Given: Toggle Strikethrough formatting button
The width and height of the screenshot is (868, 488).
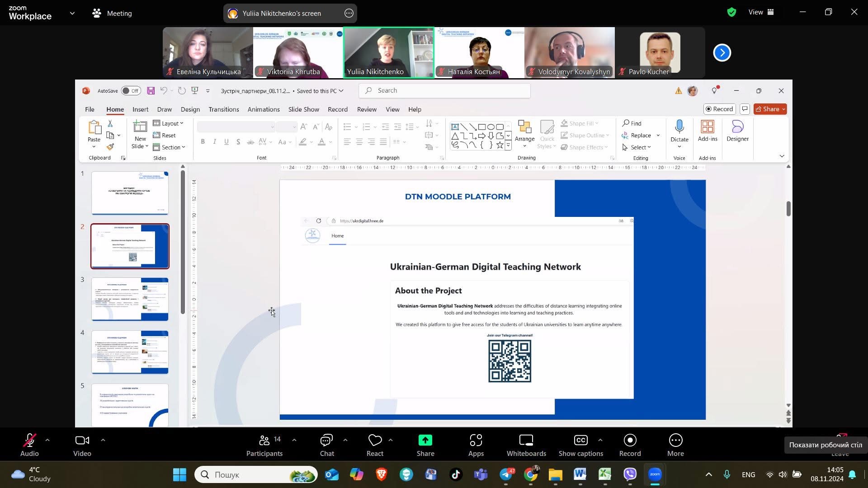Looking at the screenshot, I should coord(250,142).
